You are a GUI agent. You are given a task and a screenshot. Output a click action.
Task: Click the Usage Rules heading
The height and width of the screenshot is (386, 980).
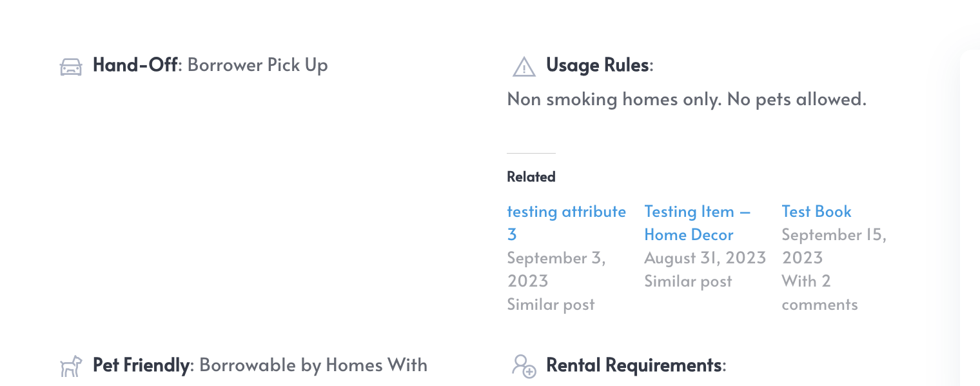[x=597, y=65]
